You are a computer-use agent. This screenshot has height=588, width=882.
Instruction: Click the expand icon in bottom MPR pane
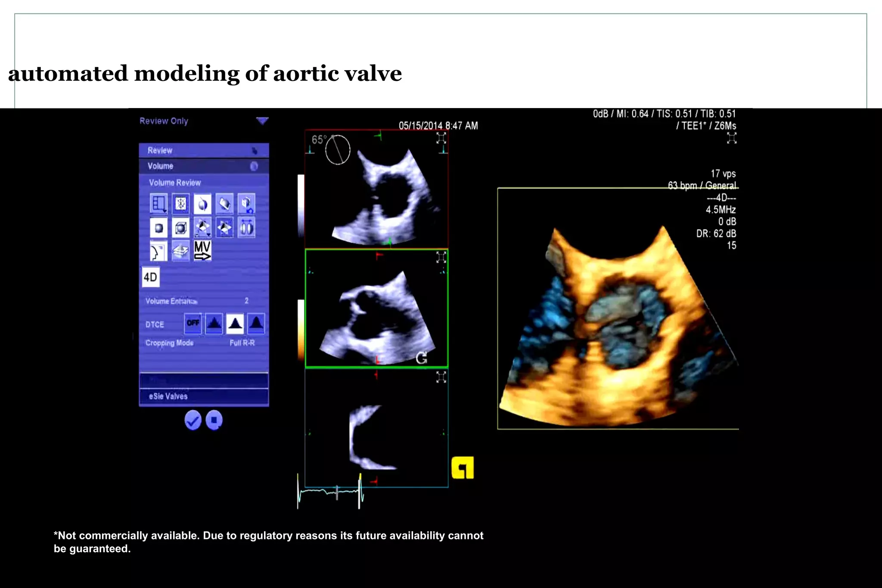point(441,377)
